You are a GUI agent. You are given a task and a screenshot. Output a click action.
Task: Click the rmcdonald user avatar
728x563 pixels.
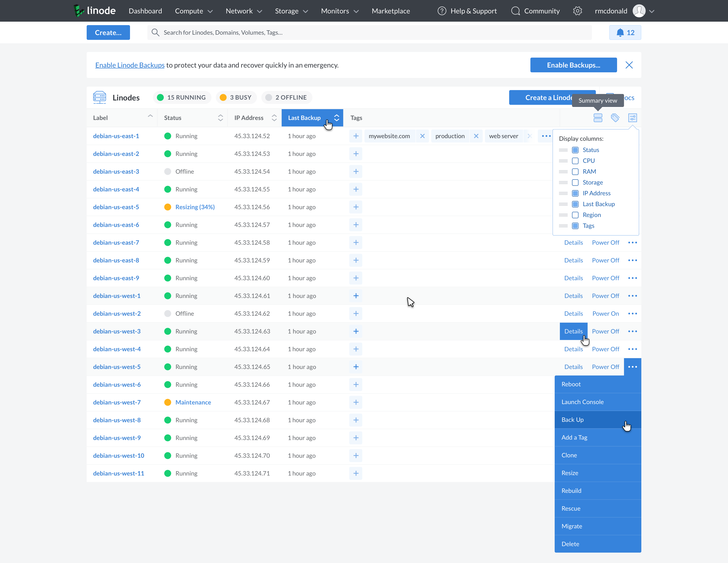point(639,11)
